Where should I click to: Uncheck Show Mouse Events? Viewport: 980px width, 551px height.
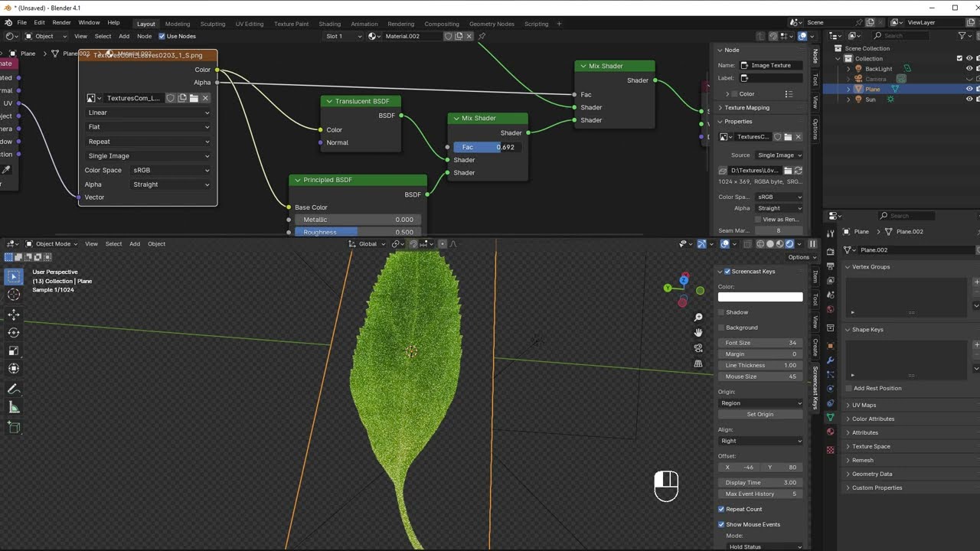click(721, 524)
